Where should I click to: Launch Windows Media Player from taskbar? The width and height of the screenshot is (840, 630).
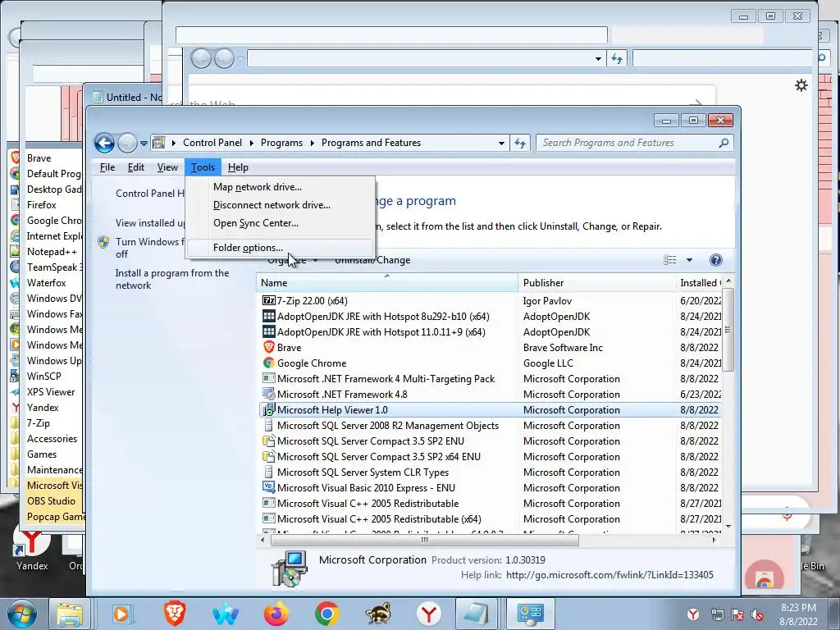[121, 614]
